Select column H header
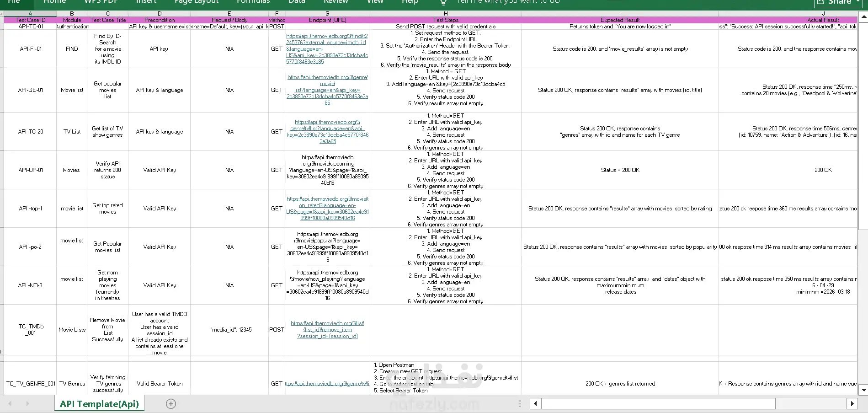This screenshot has width=868, height=413. point(446,14)
